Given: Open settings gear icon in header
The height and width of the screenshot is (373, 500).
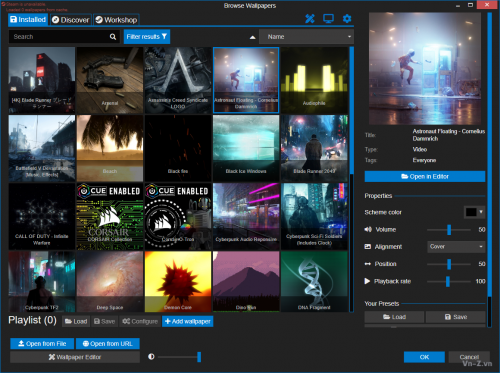Looking at the screenshot, I should coord(347,19).
